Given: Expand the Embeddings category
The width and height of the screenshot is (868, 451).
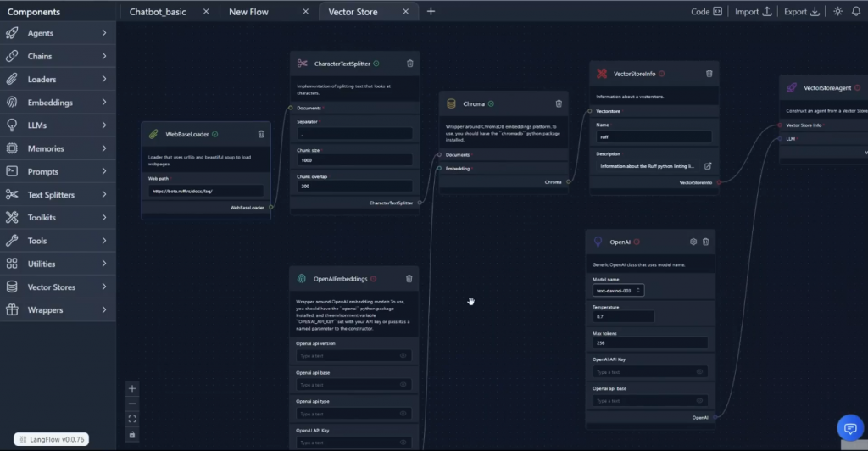Looking at the screenshot, I should pos(104,103).
